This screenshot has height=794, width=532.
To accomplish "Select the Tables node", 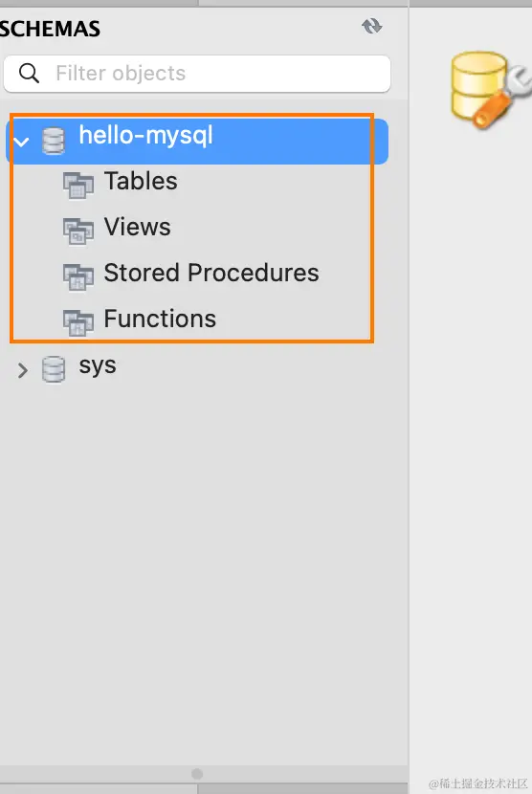I will pos(141,182).
